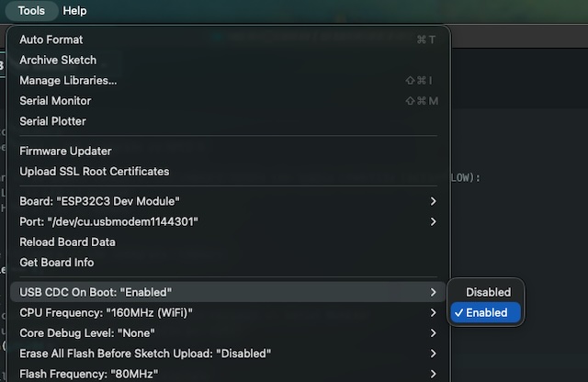
Task: Select the checked Enabled option
Action: tap(486, 313)
